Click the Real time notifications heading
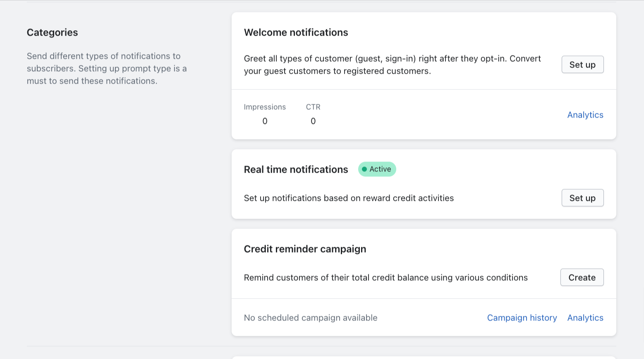Image resolution: width=644 pixels, height=359 pixels. pyautogui.click(x=296, y=169)
